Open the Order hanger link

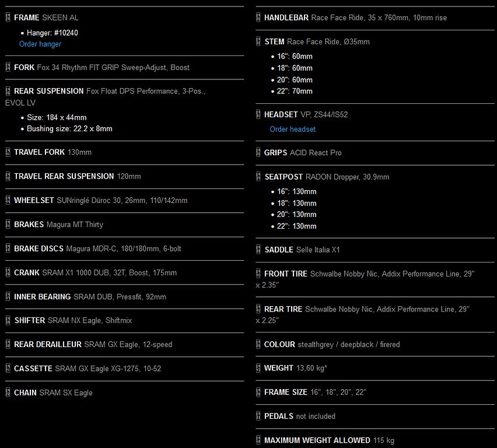40,44
